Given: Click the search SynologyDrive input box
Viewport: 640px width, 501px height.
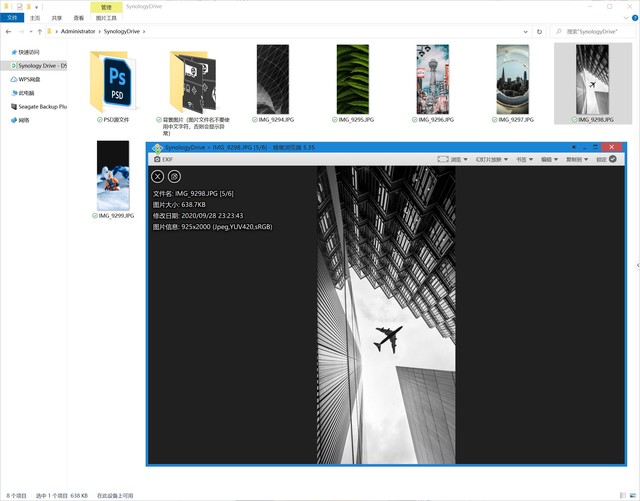Looking at the screenshot, I should tap(594, 31).
